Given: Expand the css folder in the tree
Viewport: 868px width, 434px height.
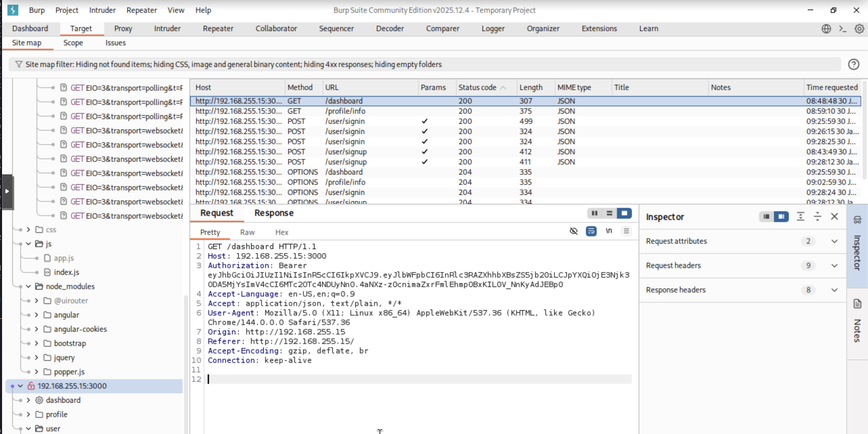Looking at the screenshot, I should pos(28,230).
